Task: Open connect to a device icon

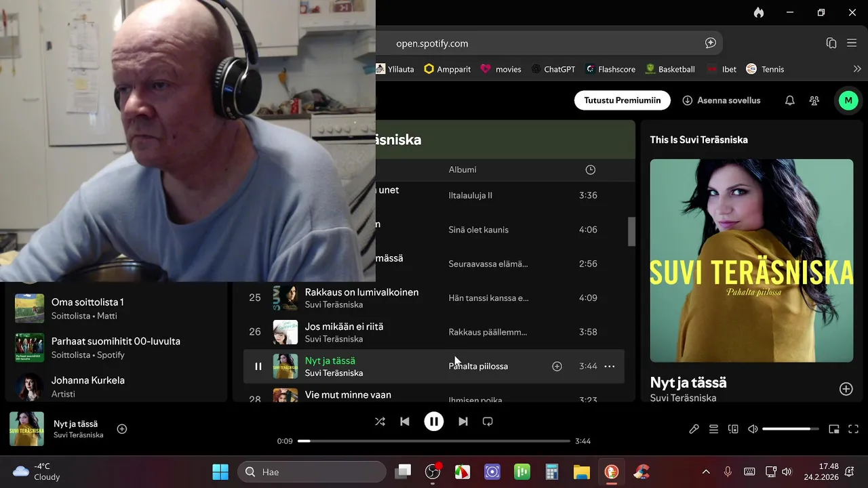Action: click(x=733, y=429)
